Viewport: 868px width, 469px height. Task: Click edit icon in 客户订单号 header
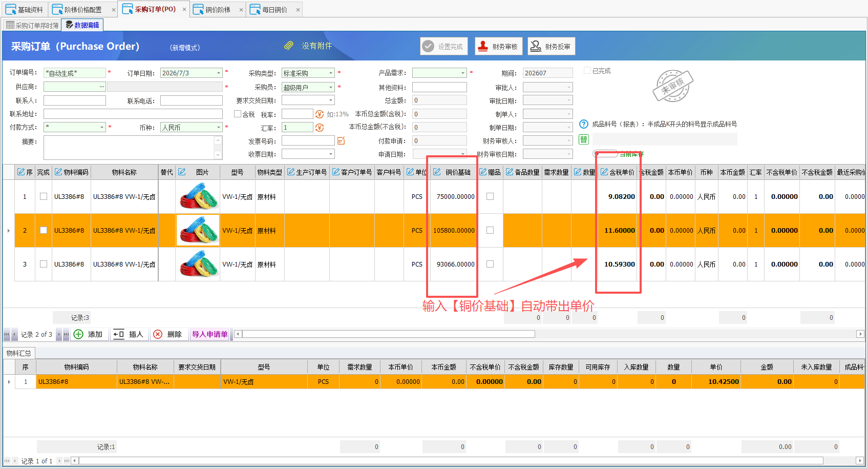pos(336,172)
